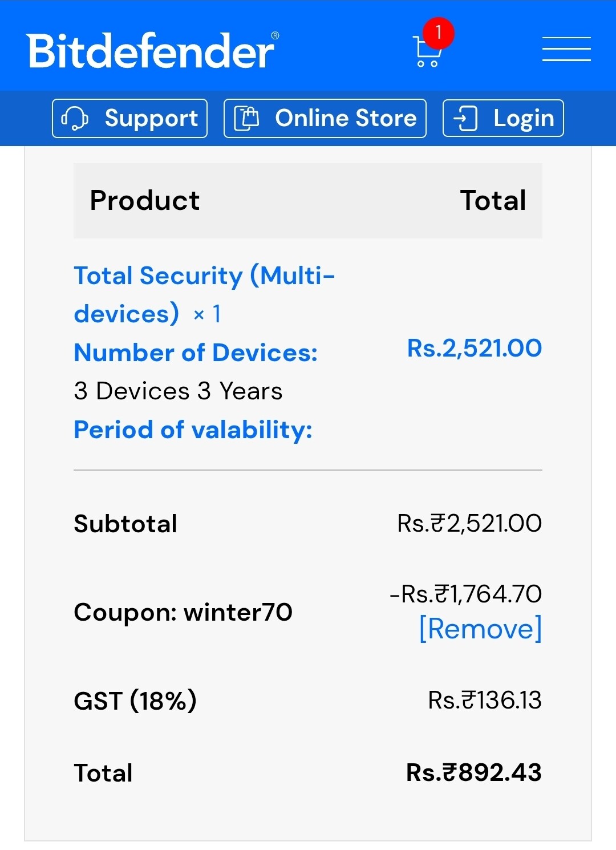The width and height of the screenshot is (616, 850).
Task: Open the hamburger navigation menu
Action: (566, 48)
